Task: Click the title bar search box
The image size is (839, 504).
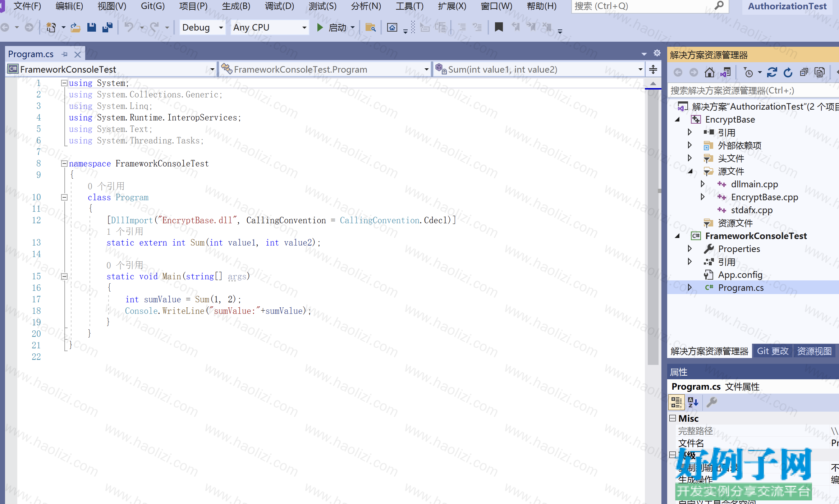Action: (650, 6)
